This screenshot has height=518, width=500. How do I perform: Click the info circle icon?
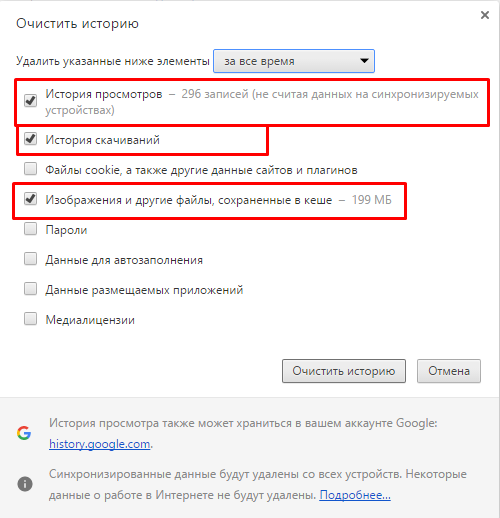25,484
